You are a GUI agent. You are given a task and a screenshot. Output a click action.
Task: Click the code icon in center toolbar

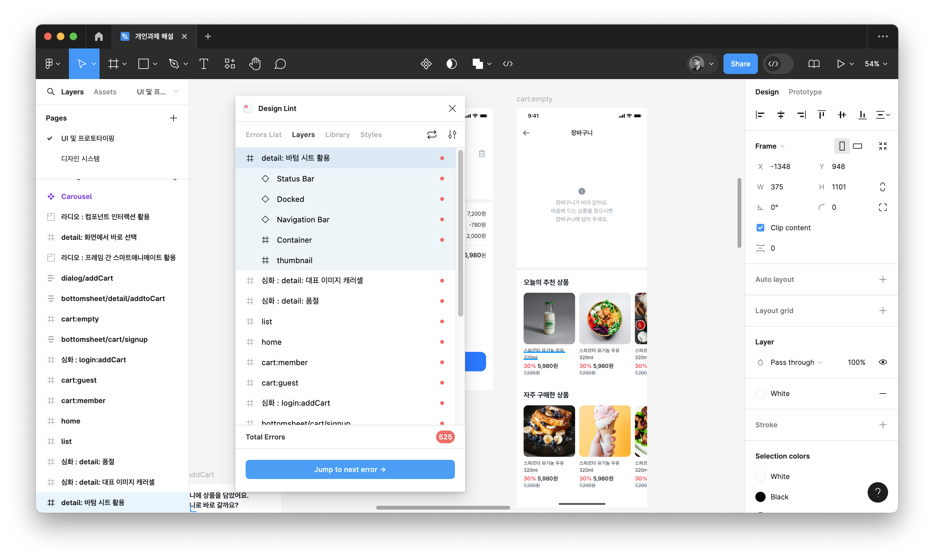(508, 64)
